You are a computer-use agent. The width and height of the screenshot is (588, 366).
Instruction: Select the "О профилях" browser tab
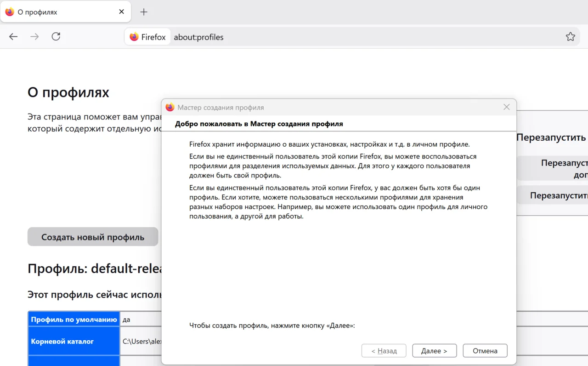pyautogui.click(x=66, y=12)
